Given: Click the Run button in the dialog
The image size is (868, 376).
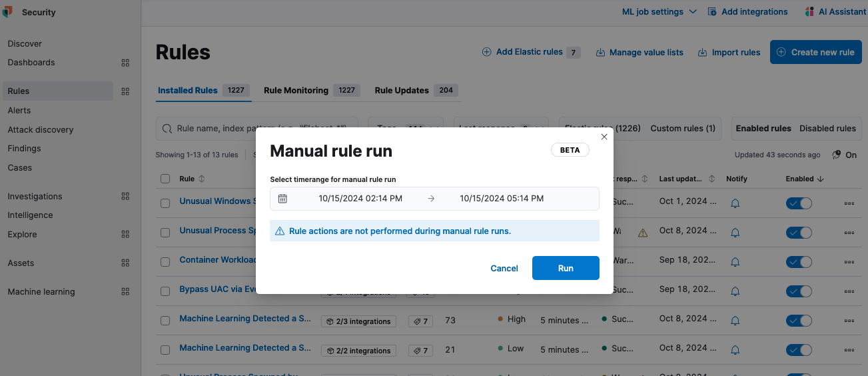Looking at the screenshot, I should 566,268.
